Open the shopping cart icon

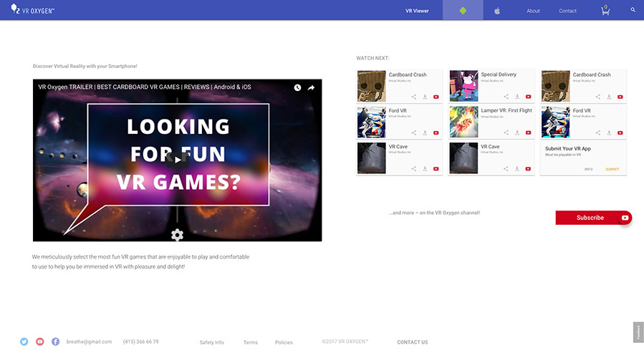coord(605,11)
